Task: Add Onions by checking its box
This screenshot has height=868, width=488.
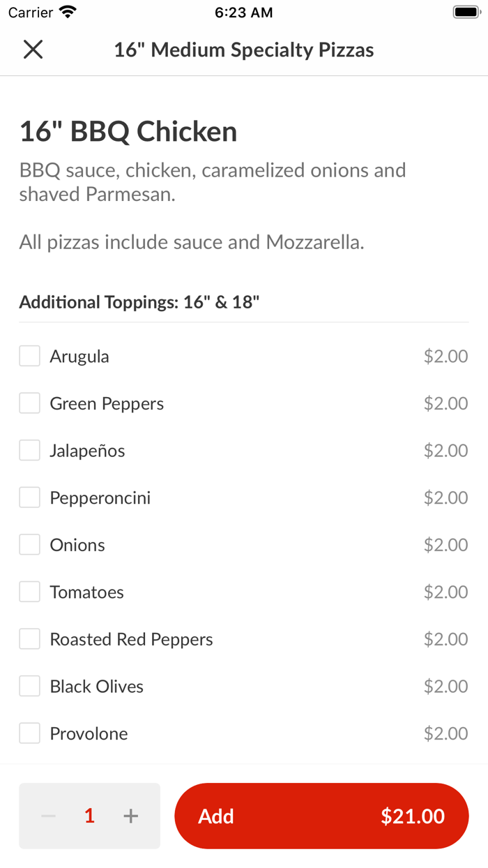Action: coord(29,544)
